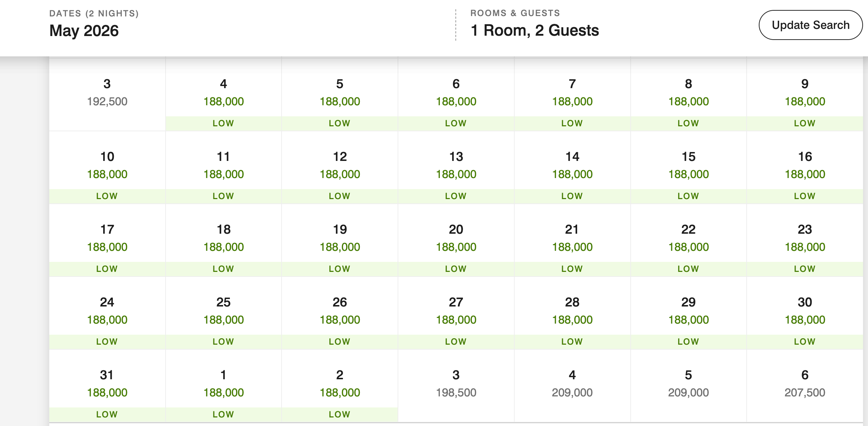Choose May 24 calendar date
Image resolution: width=868 pixels, height=426 pixels.
click(107, 313)
